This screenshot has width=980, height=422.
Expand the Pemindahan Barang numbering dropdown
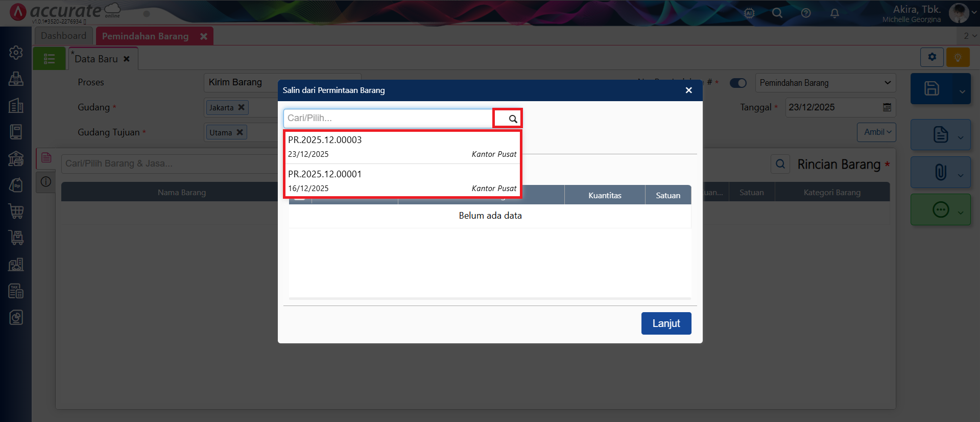[887, 83]
